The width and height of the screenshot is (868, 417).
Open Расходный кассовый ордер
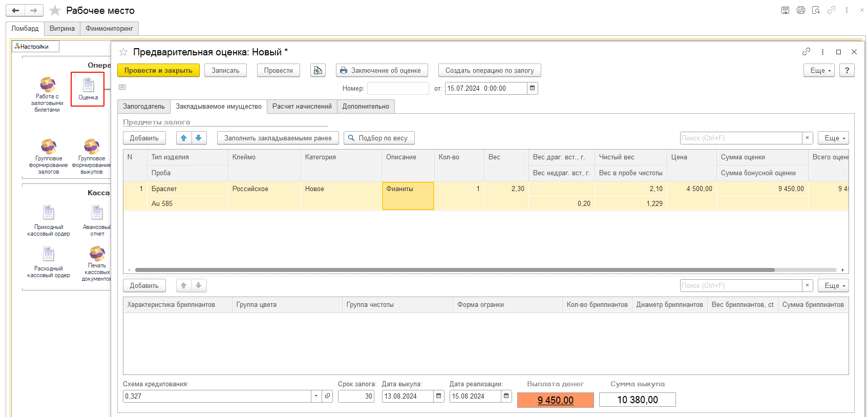[x=49, y=262]
